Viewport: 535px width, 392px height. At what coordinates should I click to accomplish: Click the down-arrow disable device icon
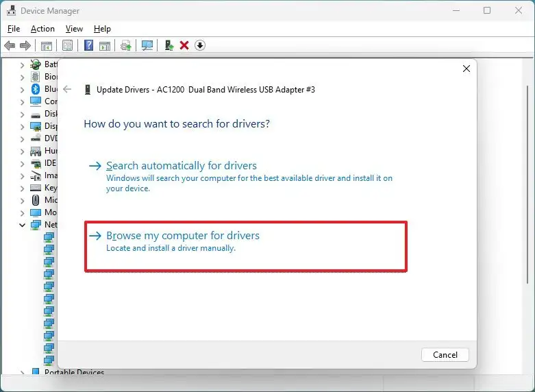click(x=200, y=45)
